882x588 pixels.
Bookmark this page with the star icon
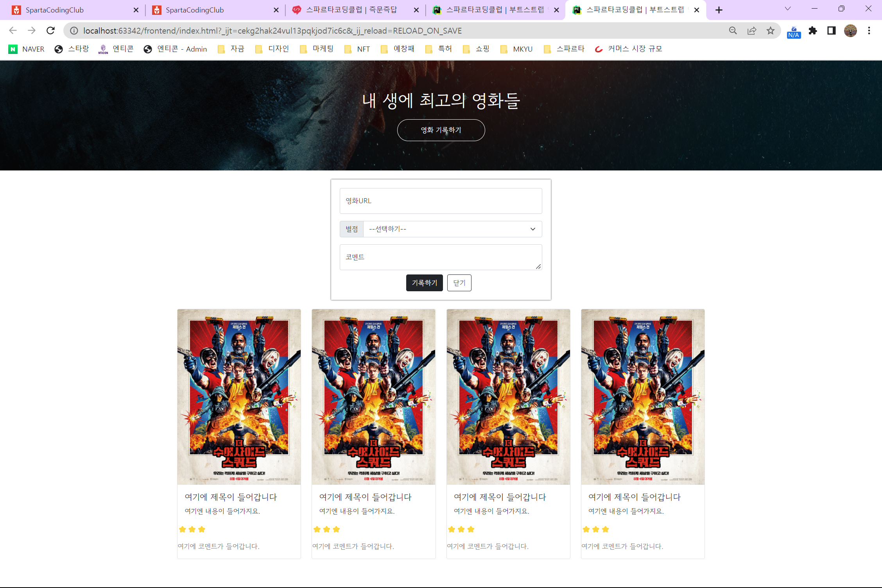(x=771, y=30)
